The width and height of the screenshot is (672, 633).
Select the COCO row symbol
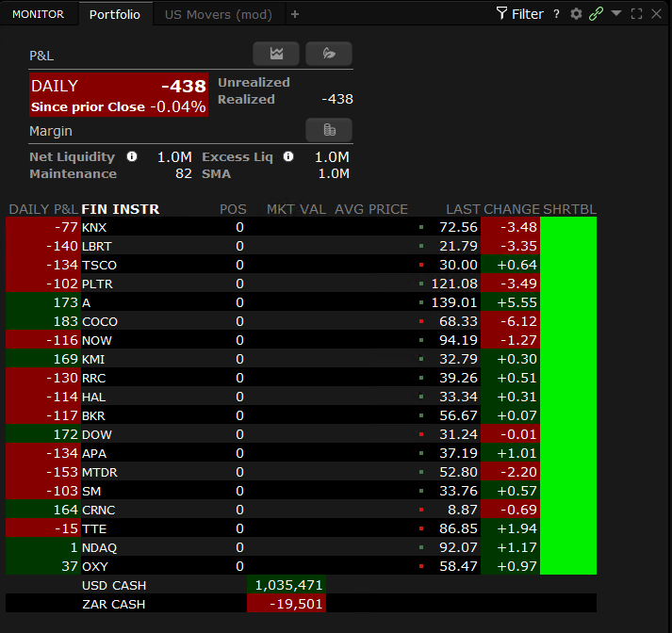tap(100, 321)
